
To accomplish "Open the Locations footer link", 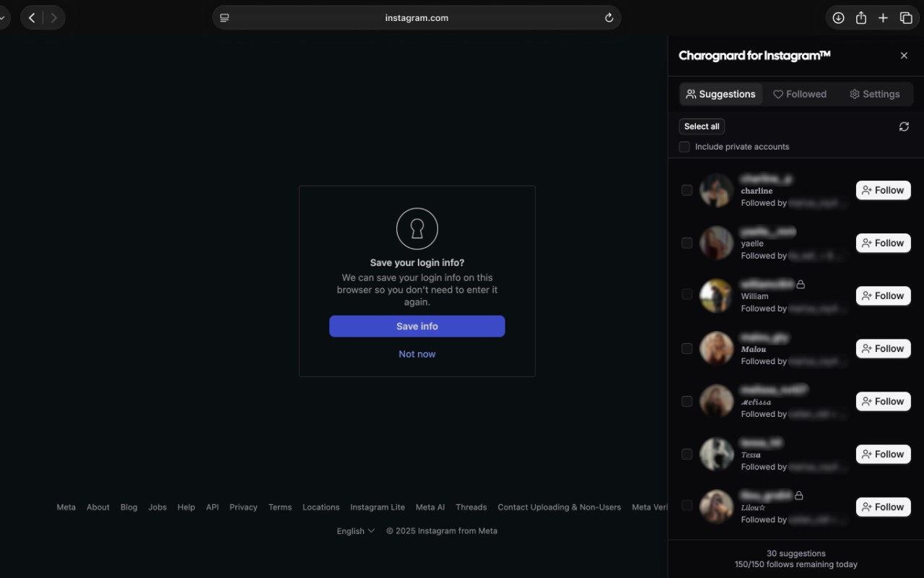I will click(x=321, y=507).
